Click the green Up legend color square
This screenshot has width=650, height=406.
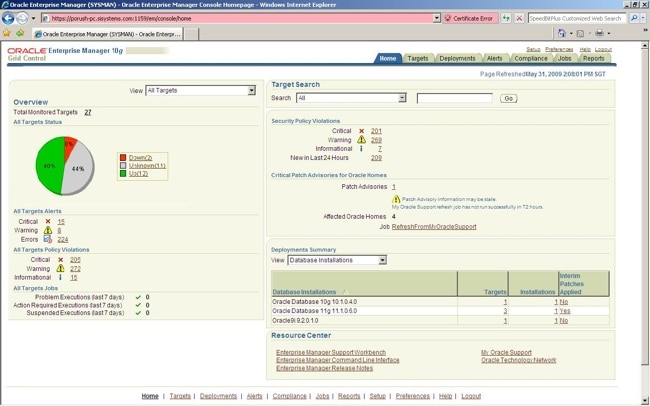123,173
